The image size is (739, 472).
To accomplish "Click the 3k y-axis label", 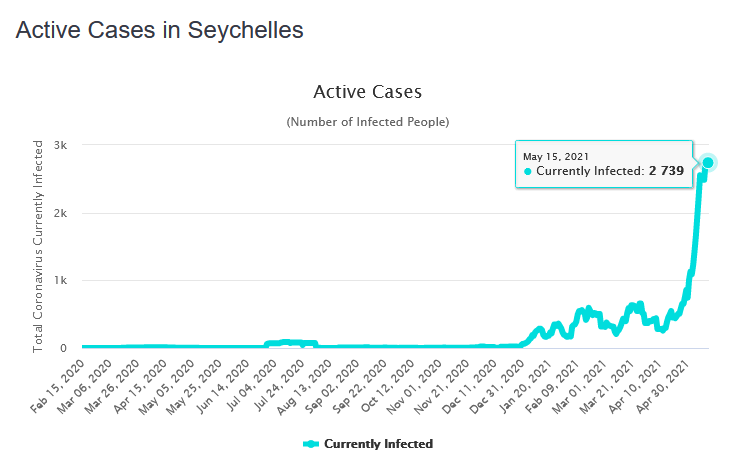I will coord(60,145).
